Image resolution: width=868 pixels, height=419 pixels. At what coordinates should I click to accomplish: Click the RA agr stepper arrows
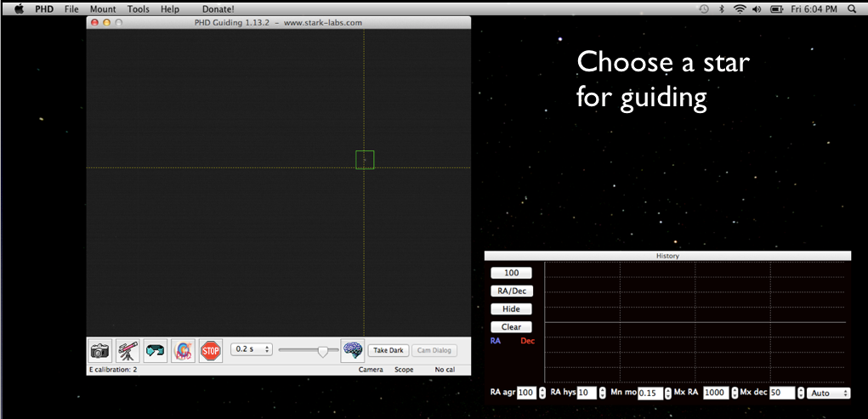542,394
